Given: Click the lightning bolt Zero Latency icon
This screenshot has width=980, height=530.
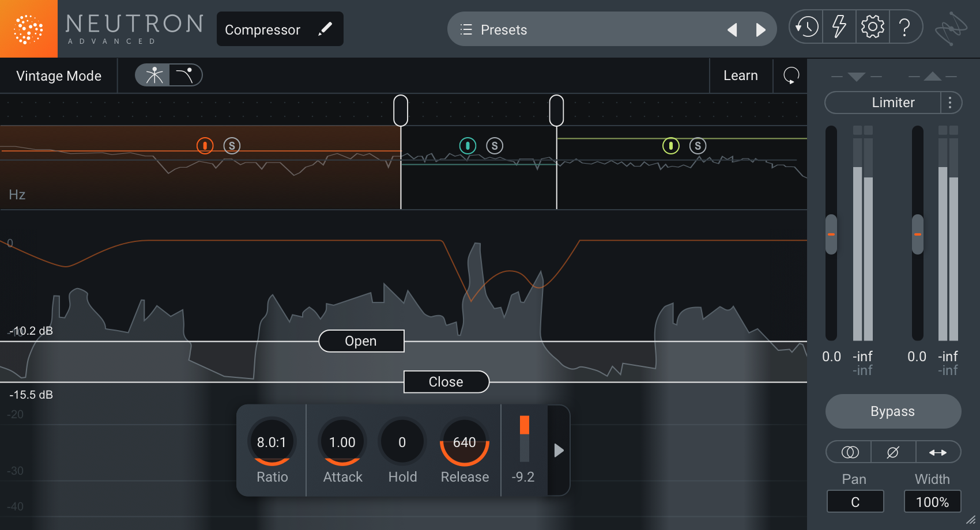Looking at the screenshot, I should coord(839,27).
